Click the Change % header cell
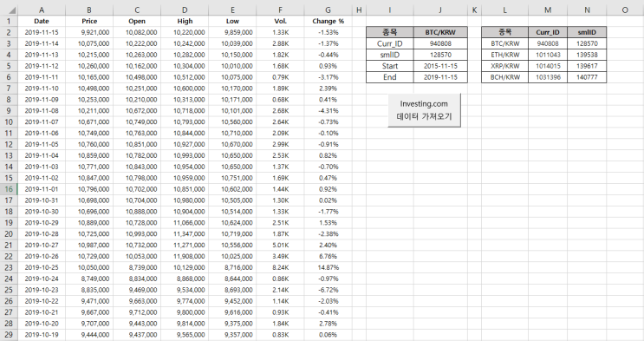 tap(328, 21)
